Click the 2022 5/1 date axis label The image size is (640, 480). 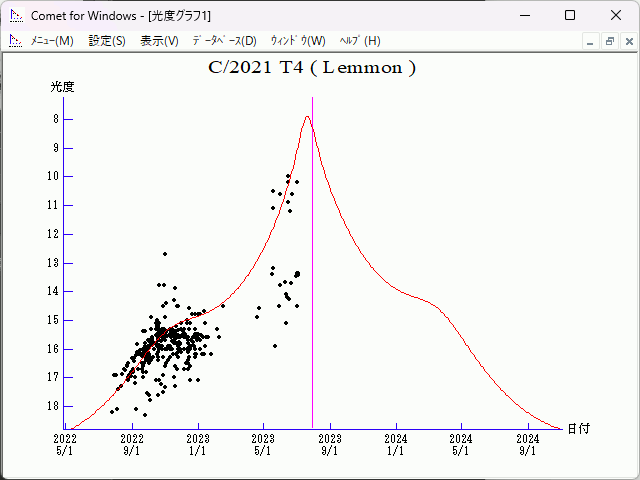pyautogui.click(x=65, y=445)
